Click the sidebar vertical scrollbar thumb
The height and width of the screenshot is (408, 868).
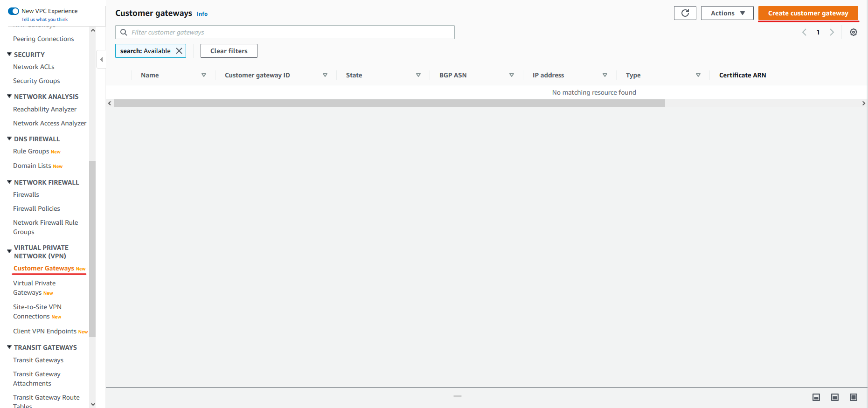tap(92, 249)
